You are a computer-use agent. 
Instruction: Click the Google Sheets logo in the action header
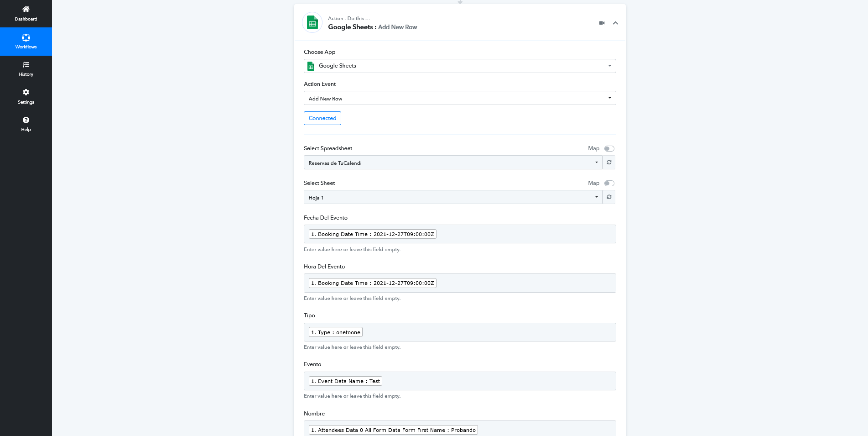312,22
